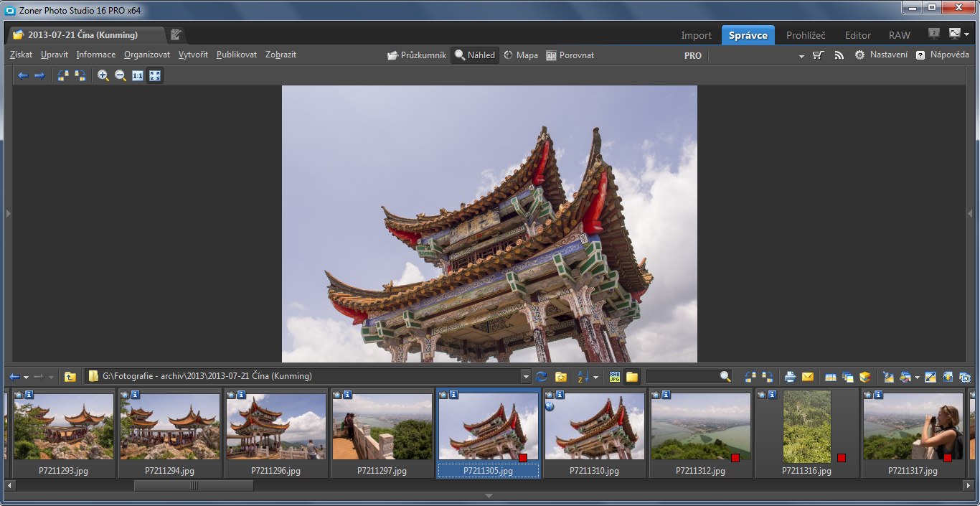Open the Informace menu

[96, 55]
